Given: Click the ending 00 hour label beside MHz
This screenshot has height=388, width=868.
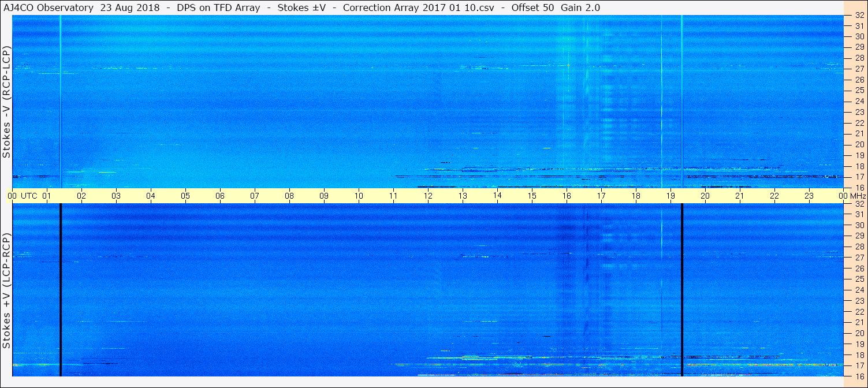Looking at the screenshot, I should (x=844, y=196).
